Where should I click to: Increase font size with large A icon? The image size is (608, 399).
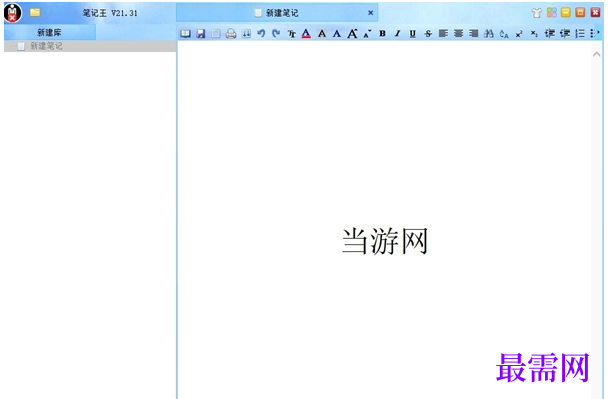(352, 34)
